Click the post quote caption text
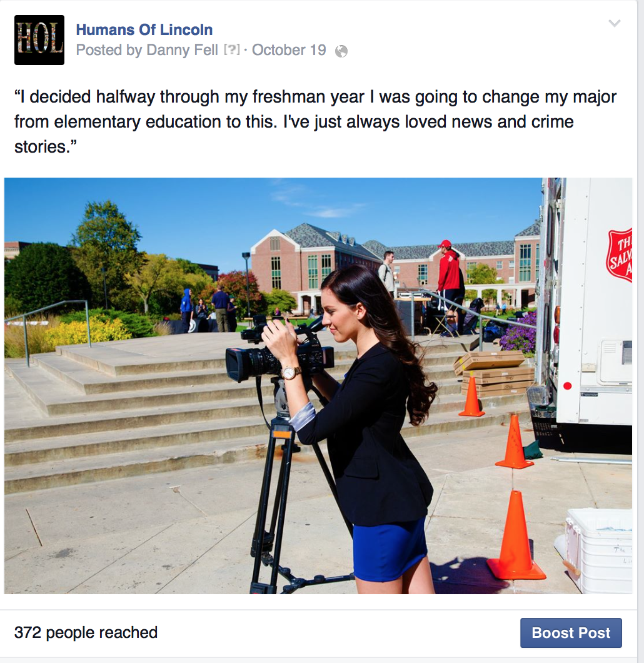Viewport: 644px width, 663px height. click(x=315, y=122)
